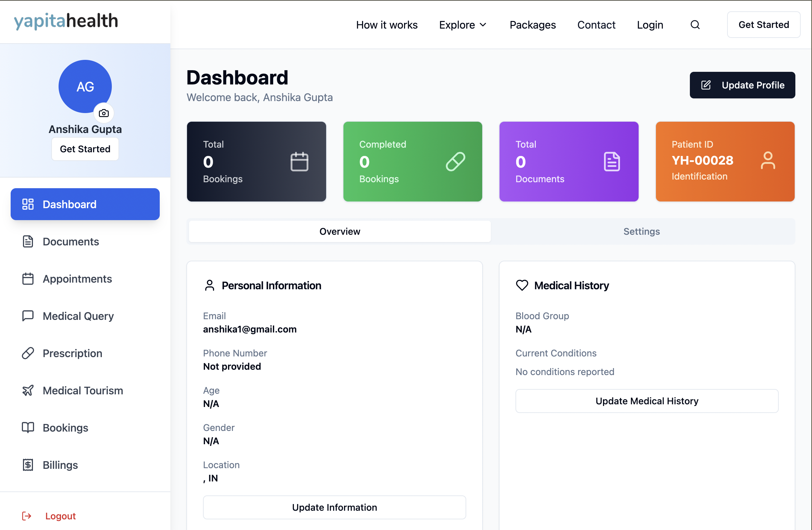Click the Prescription pill icon in sidebar
The width and height of the screenshot is (812, 530).
[x=28, y=353]
